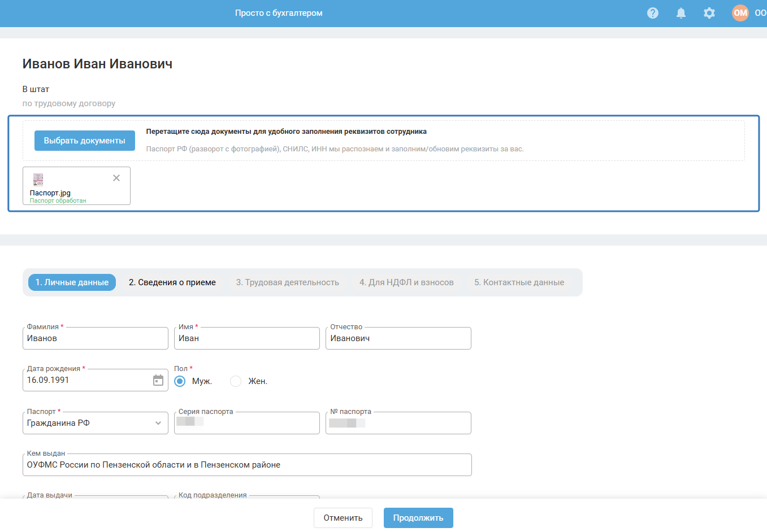Open notifications bell icon

click(x=681, y=13)
